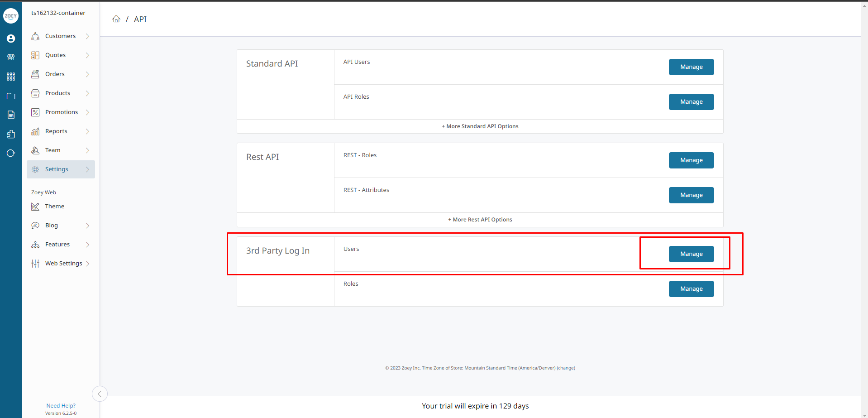Open More Standard API Options
This screenshot has height=418, width=868.
480,126
